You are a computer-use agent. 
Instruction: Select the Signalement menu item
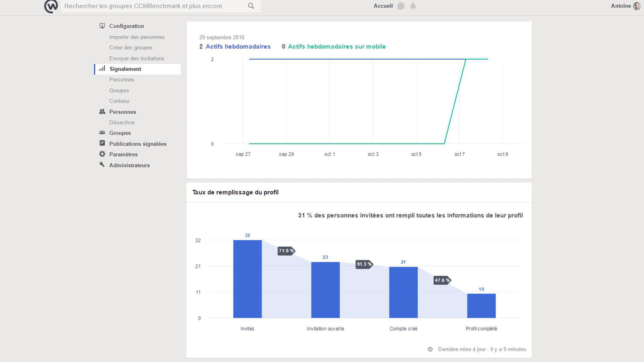(138, 69)
